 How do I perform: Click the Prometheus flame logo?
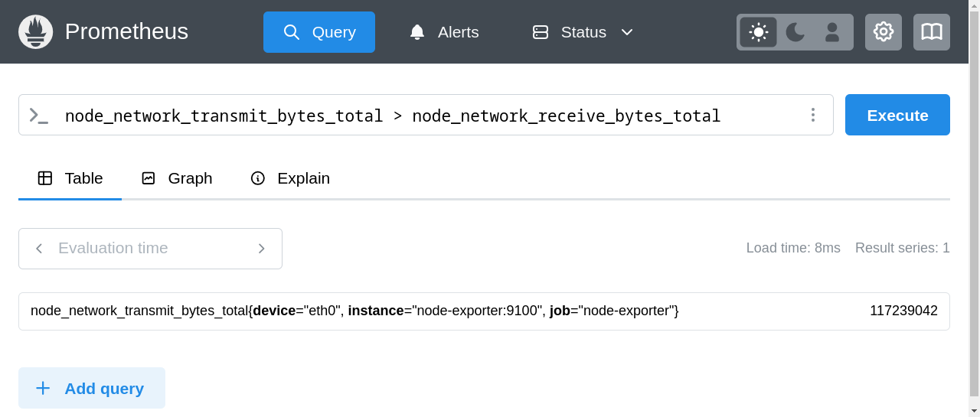(35, 31)
